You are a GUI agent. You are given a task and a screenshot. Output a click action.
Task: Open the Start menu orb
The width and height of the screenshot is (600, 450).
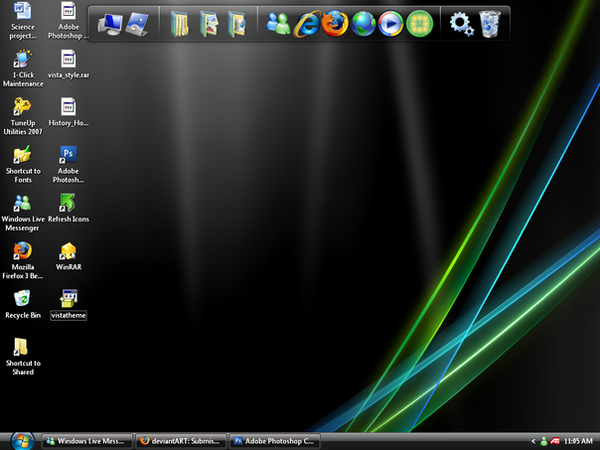pos(22,441)
